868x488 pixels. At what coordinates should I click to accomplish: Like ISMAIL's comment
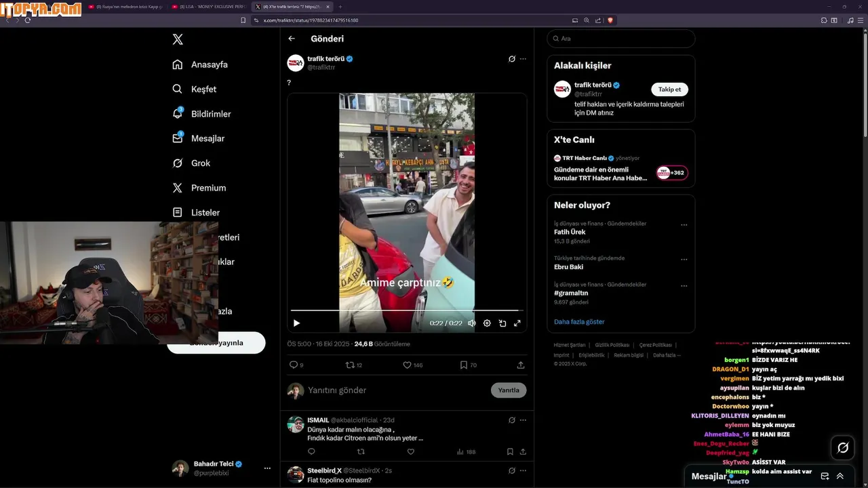click(x=411, y=451)
